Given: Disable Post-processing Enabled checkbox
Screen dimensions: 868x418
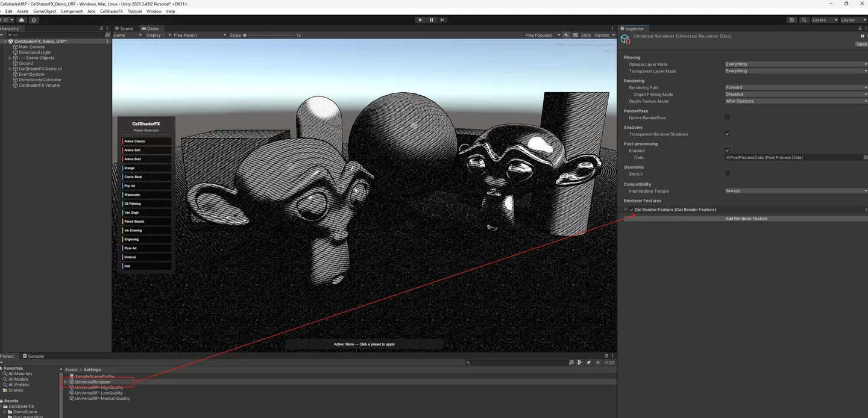Looking at the screenshot, I should point(727,151).
